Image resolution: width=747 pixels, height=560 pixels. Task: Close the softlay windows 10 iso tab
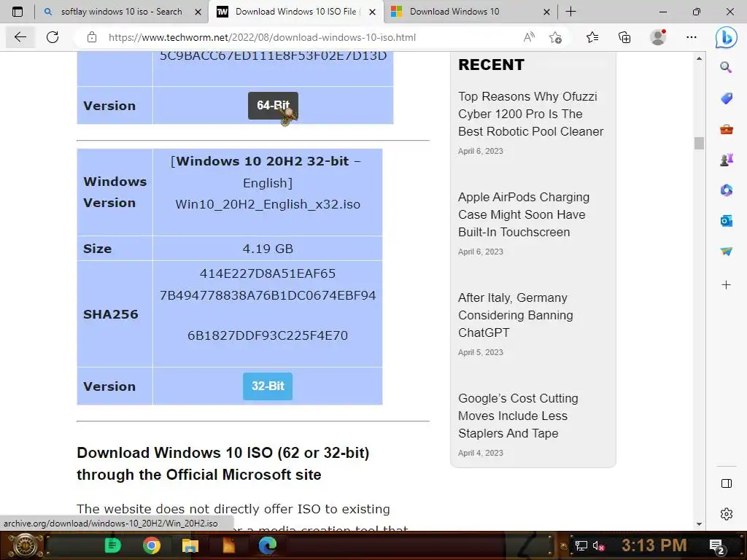click(x=198, y=12)
